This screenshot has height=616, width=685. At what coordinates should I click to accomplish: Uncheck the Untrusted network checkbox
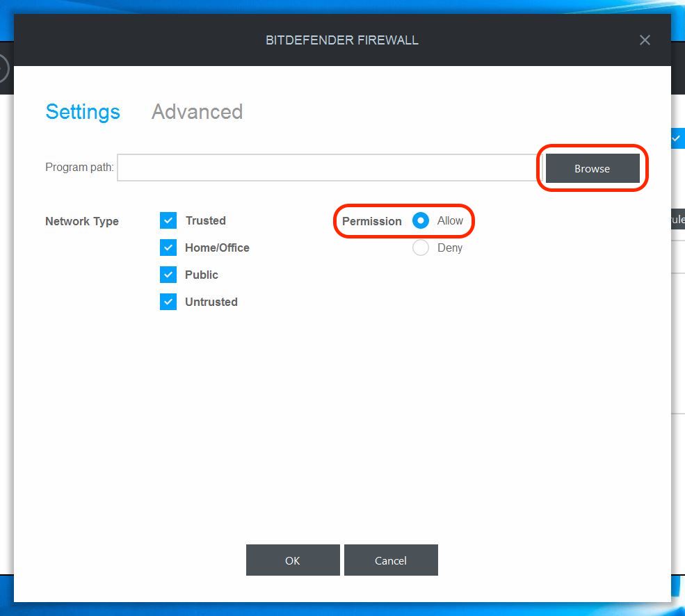click(168, 302)
